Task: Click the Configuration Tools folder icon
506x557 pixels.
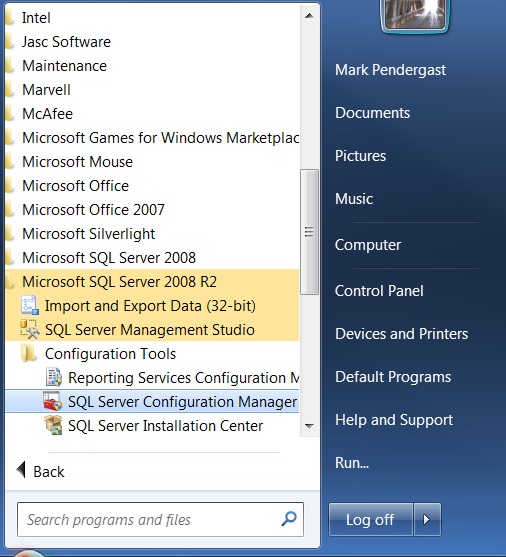Action: coord(29,353)
